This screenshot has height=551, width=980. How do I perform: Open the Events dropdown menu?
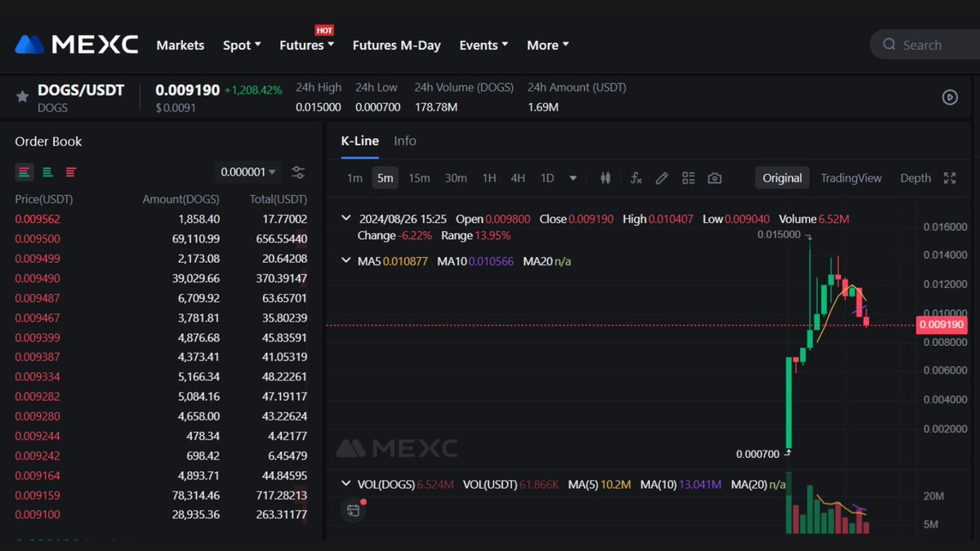click(484, 45)
